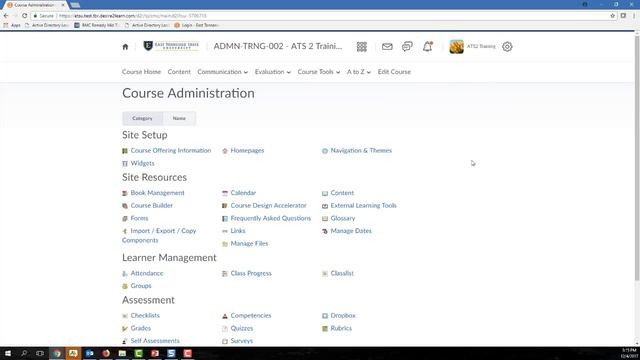Open the Edit Course nav item

pos(394,72)
